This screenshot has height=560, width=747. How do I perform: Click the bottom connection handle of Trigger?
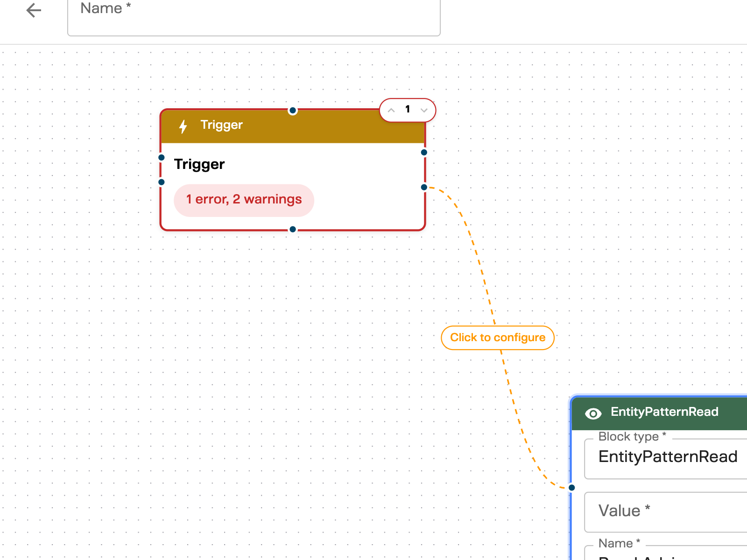pos(293,229)
